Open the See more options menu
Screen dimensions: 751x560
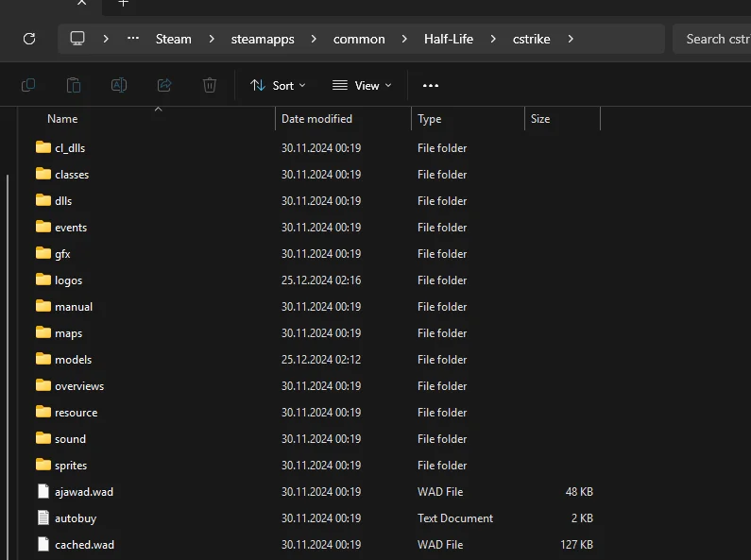pos(431,85)
